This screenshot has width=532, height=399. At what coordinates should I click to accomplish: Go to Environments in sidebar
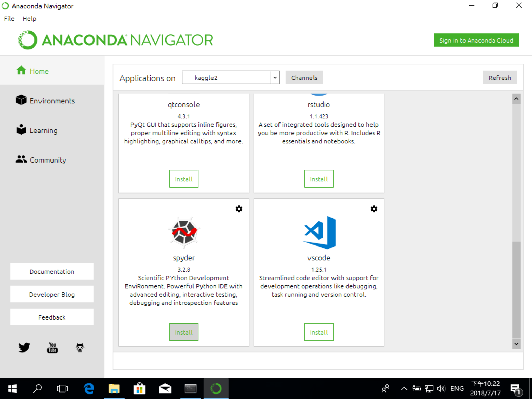tap(52, 101)
